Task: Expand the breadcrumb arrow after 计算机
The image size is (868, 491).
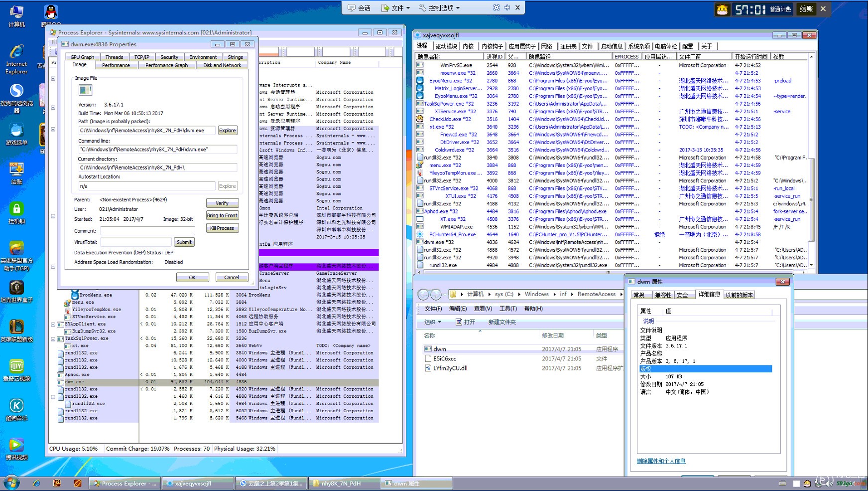Action: point(490,294)
